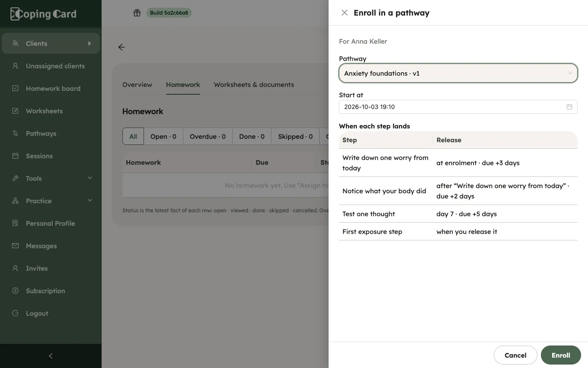
Task: Open the Pathway dropdown Anxiety foundations
Action: click(458, 74)
